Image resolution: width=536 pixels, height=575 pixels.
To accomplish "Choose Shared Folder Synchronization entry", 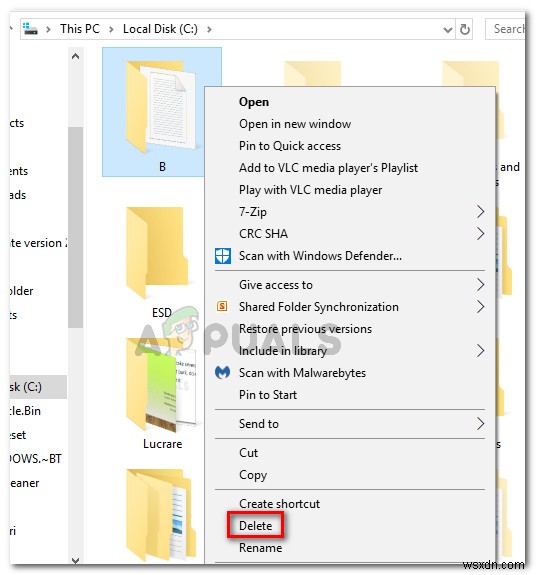I will coord(319,307).
